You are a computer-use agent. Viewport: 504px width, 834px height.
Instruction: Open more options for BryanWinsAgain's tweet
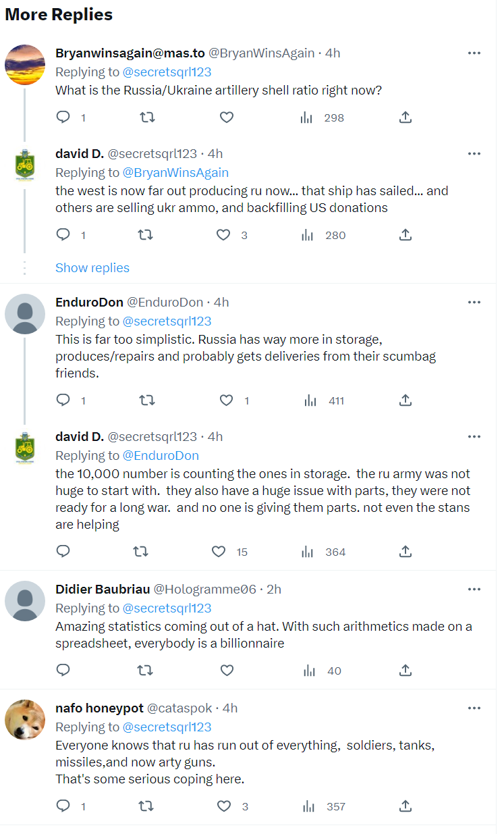474,53
